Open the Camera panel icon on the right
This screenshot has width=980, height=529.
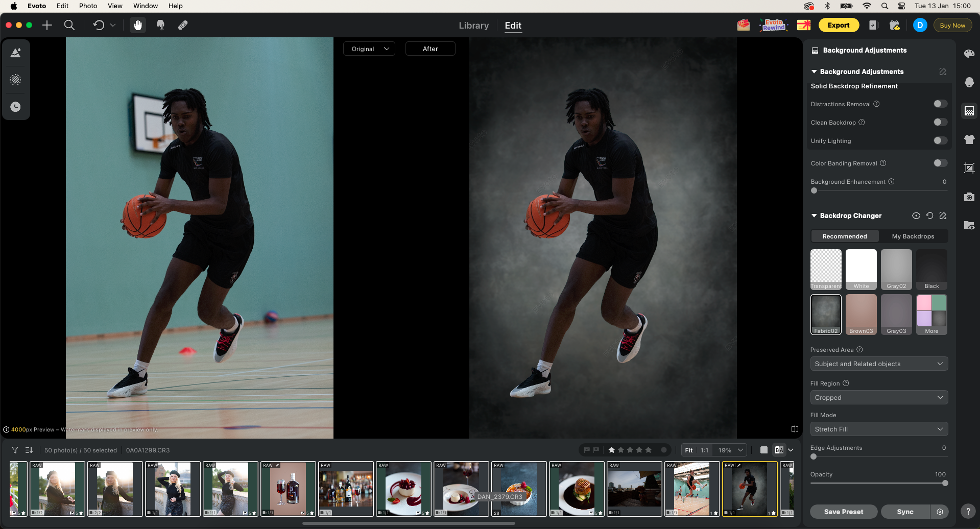click(969, 197)
